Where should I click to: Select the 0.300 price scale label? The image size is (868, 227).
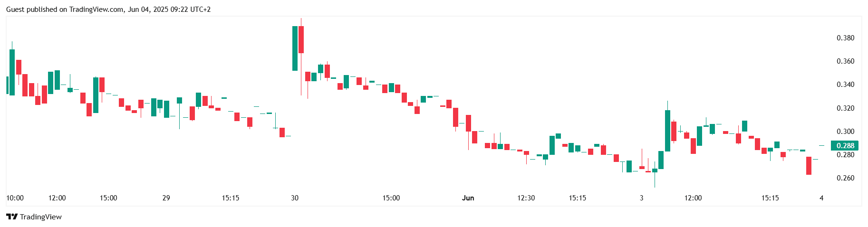(x=845, y=132)
